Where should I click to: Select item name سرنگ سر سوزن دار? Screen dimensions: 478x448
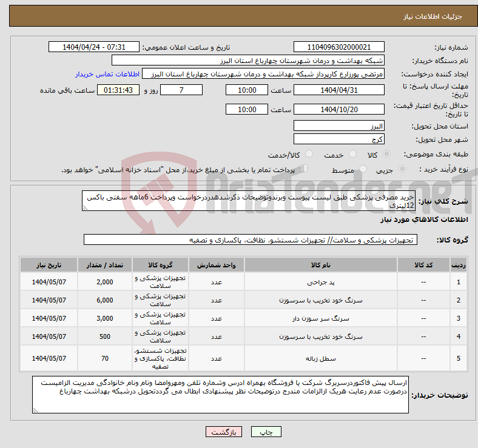tap(321, 318)
